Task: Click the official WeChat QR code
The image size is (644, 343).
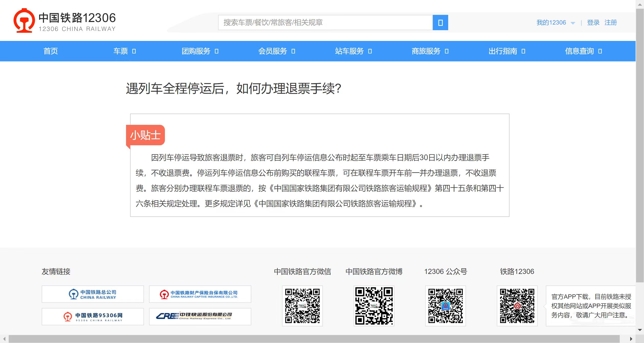Action: (x=302, y=306)
